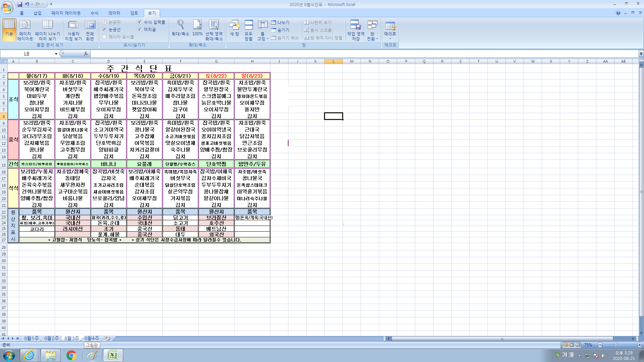Screen dimensions: 644x362
Task: Open Excel from Windows taskbar
Action: coord(113,355)
